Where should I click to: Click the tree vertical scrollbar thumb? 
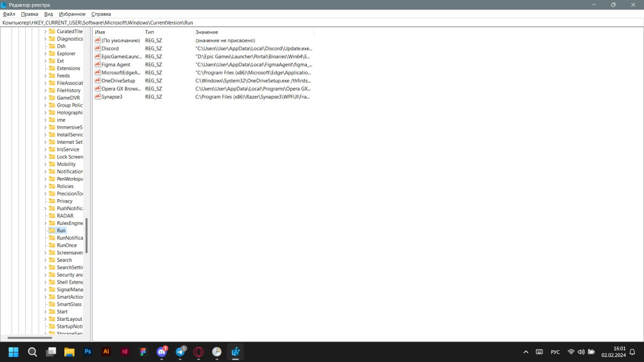tap(87, 235)
